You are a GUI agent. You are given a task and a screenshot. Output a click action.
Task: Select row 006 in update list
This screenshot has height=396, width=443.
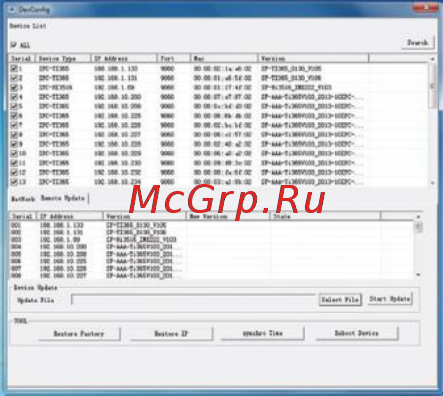pyautogui.click(x=212, y=261)
